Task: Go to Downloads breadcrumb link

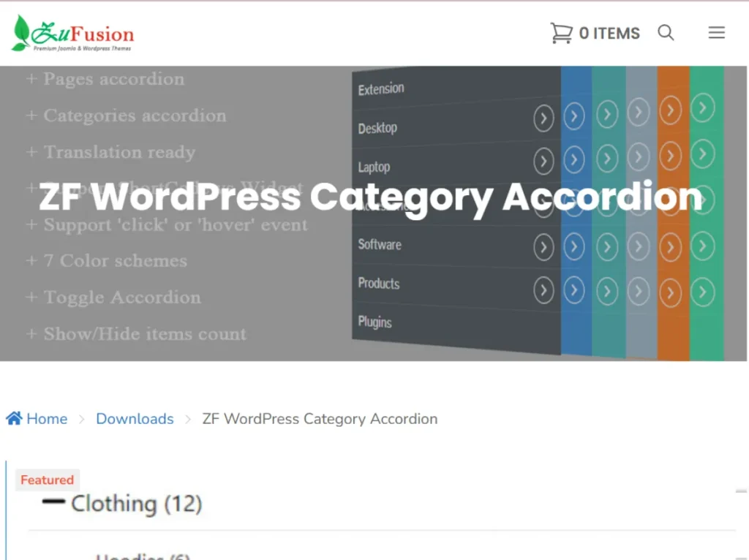Action: [135, 419]
